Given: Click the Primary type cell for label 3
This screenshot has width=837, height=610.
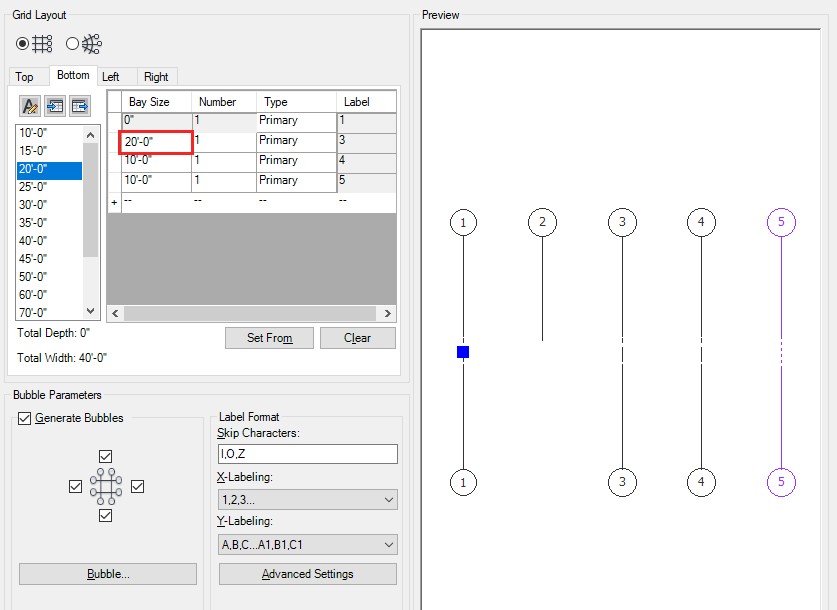Looking at the screenshot, I should 296,142.
